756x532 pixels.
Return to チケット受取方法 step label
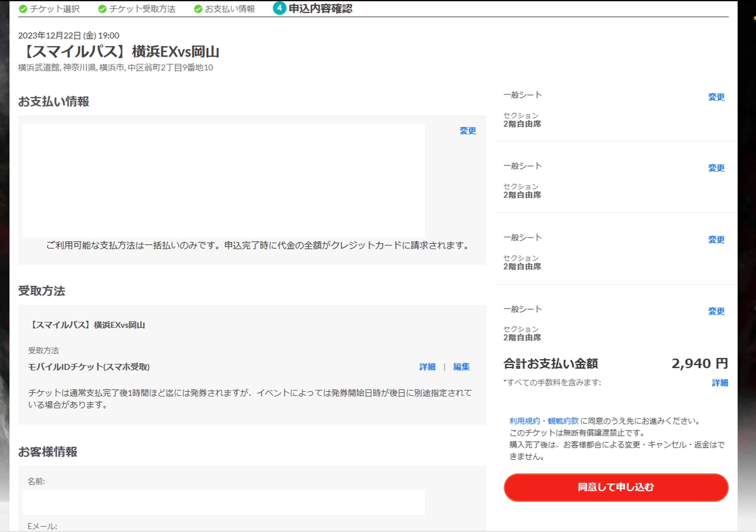click(x=142, y=9)
